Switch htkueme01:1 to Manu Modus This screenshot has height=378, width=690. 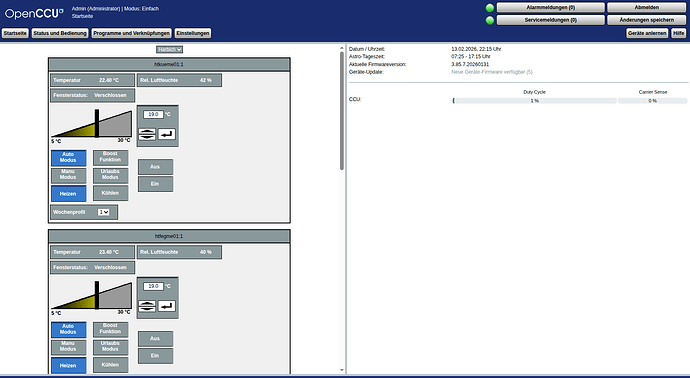[68, 175]
